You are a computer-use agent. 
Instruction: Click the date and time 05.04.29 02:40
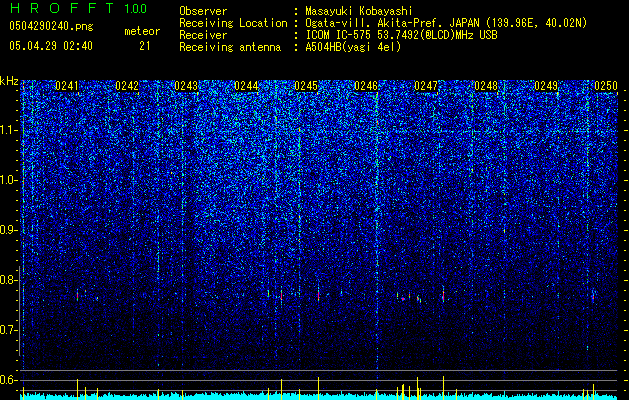pos(51,46)
